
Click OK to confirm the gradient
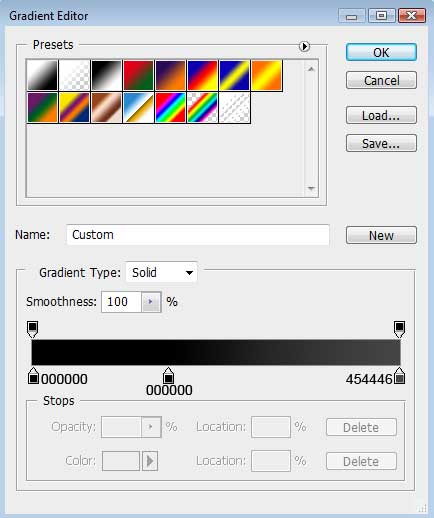[381, 52]
